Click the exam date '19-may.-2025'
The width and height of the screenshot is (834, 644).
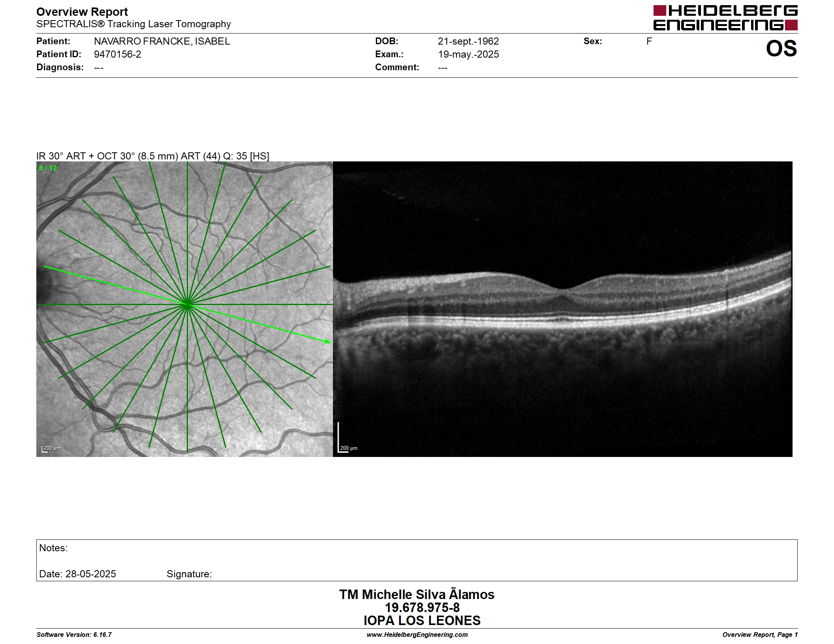tap(468, 54)
